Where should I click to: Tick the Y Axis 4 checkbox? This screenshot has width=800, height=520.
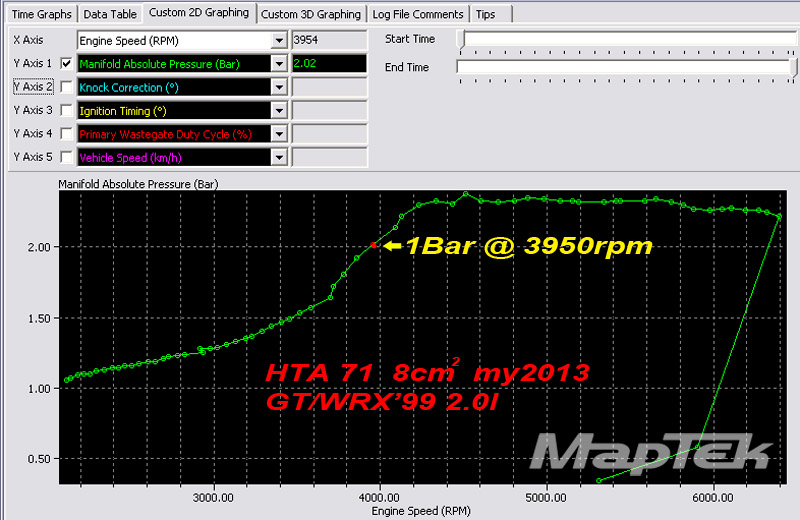[66, 134]
